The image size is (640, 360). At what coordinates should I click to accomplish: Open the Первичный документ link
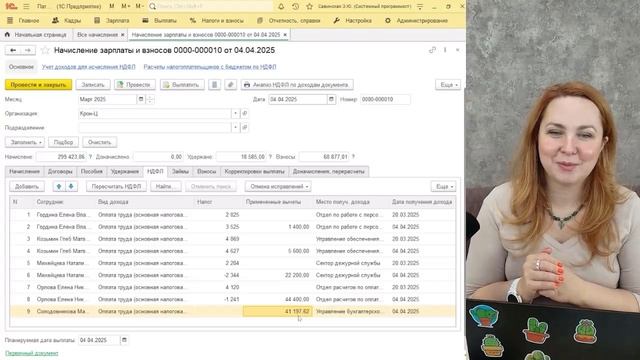point(32,353)
